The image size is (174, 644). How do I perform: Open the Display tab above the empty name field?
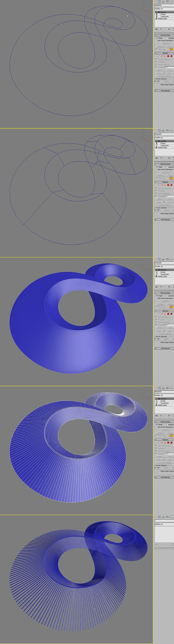[171, 517]
